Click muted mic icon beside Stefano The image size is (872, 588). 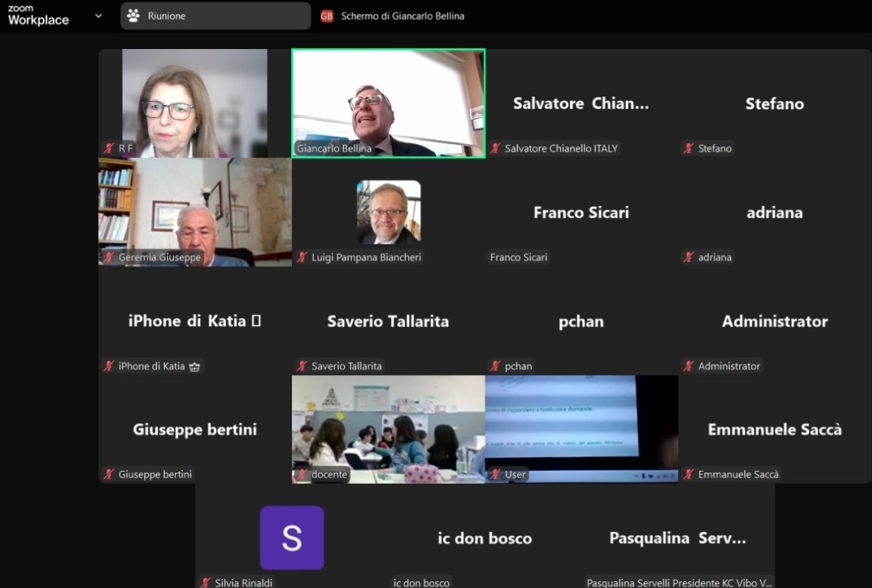[x=688, y=149]
